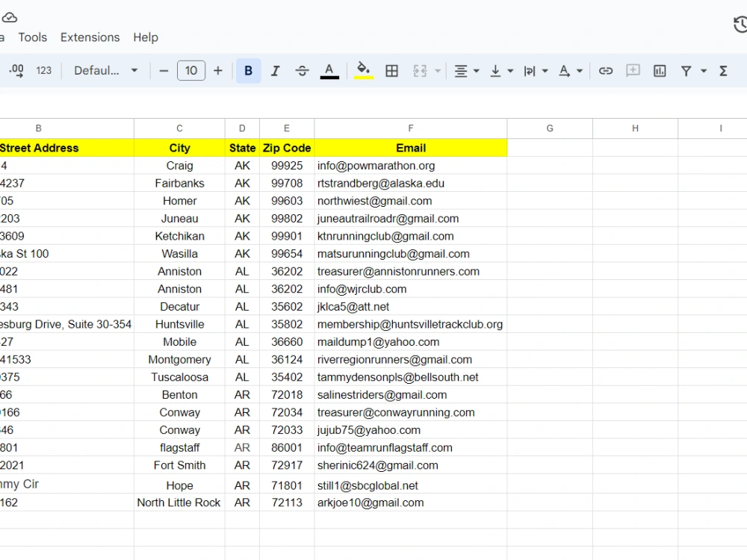This screenshot has width=747, height=560.
Task: Select column F header
Action: point(411,128)
